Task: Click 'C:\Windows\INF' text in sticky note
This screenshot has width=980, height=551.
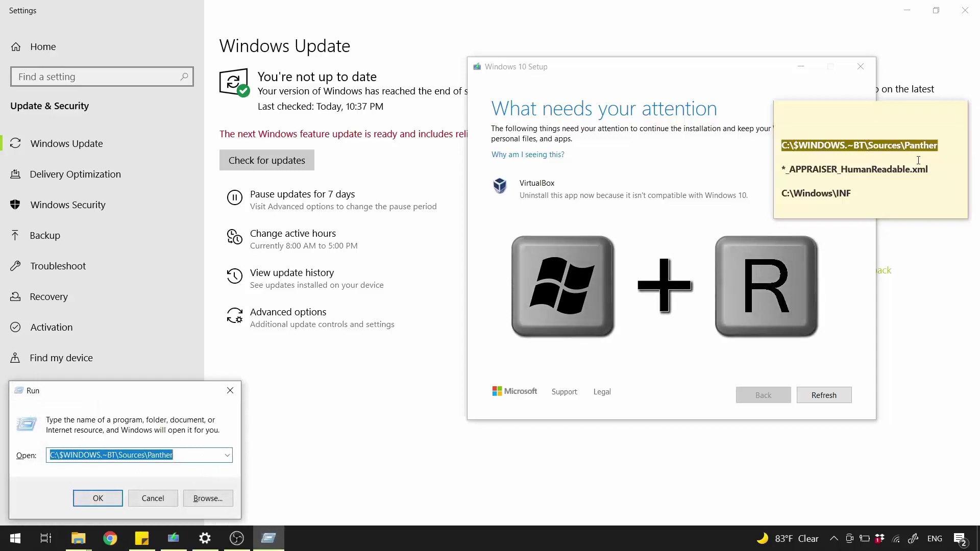Action: [x=816, y=193]
